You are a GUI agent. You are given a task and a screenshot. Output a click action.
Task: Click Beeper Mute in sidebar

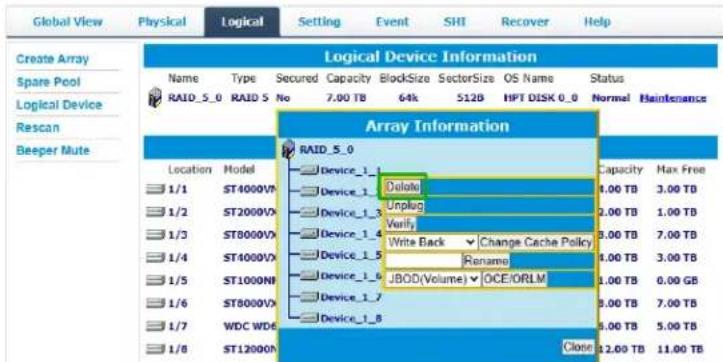point(53,150)
